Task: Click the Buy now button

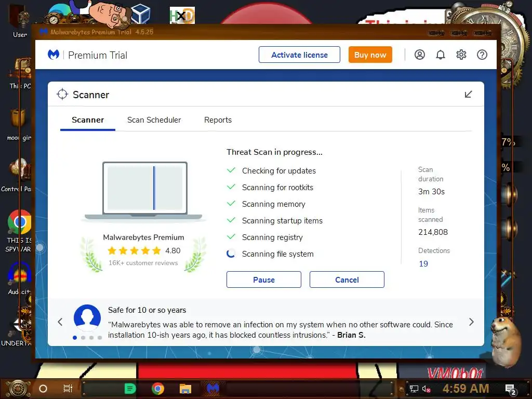Action: (x=370, y=55)
